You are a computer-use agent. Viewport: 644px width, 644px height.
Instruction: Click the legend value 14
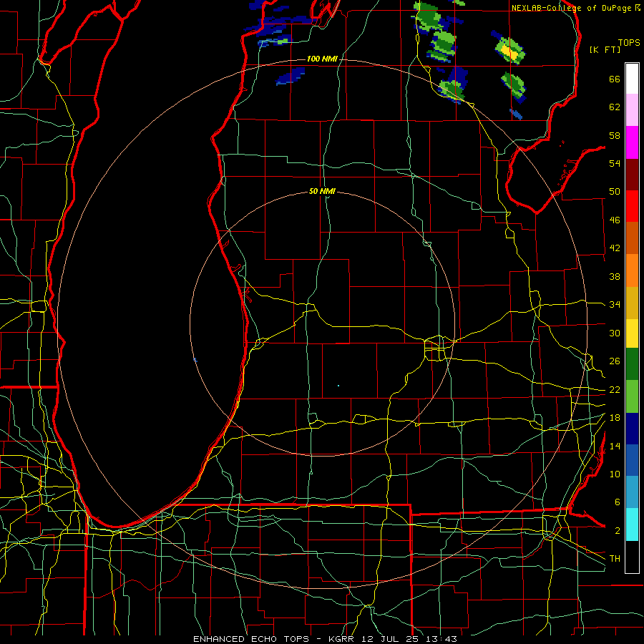pyautogui.click(x=615, y=446)
